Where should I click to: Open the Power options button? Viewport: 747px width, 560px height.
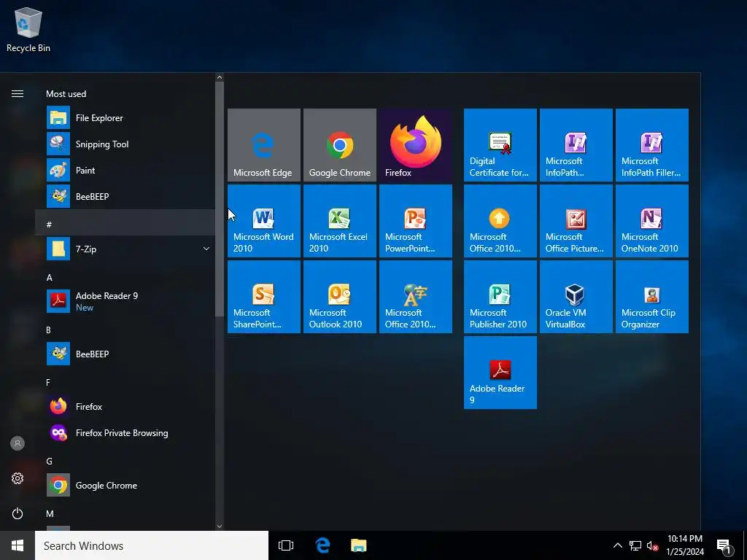point(18,513)
